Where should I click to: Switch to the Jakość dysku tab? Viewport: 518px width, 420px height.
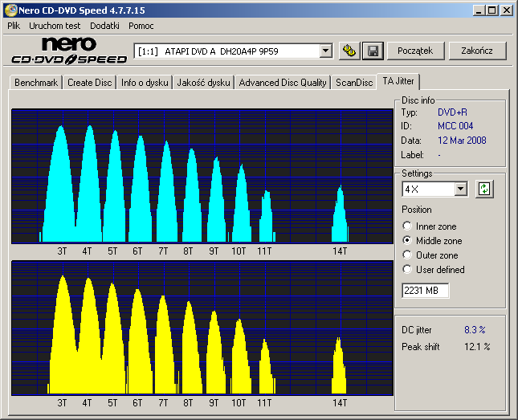tap(203, 82)
